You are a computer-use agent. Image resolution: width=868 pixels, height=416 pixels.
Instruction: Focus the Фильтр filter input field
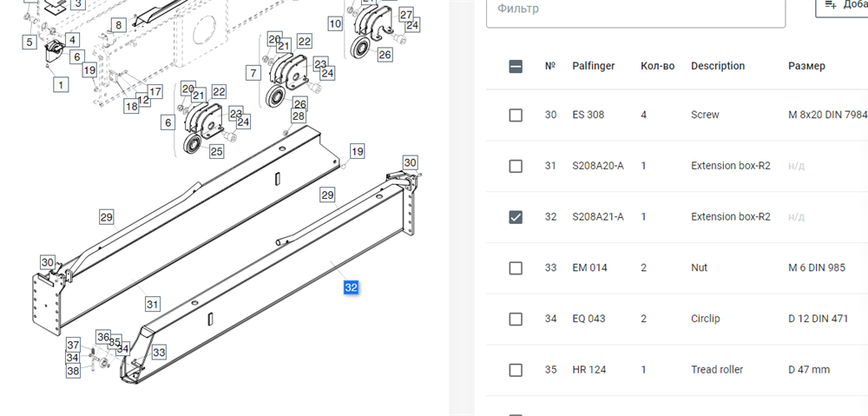(x=635, y=11)
